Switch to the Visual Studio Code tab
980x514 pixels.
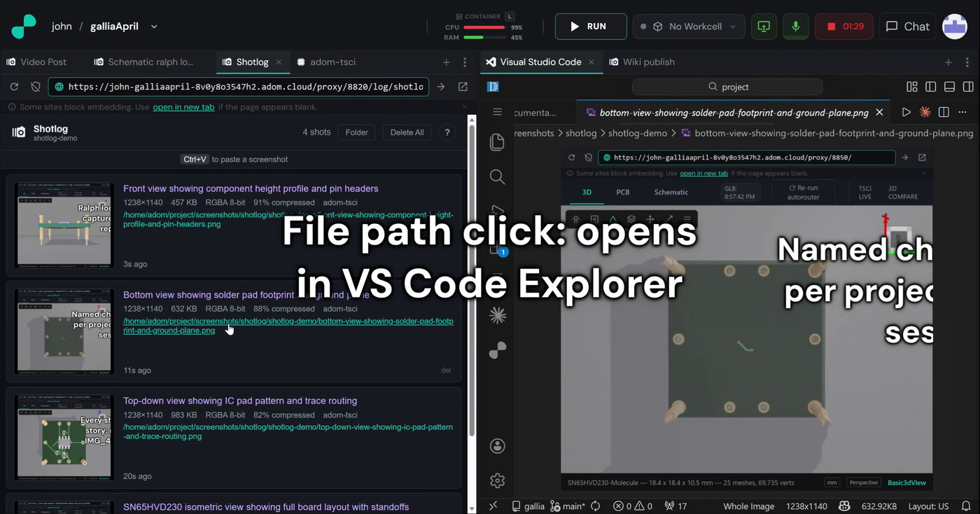pyautogui.click(x=540, y=62)
